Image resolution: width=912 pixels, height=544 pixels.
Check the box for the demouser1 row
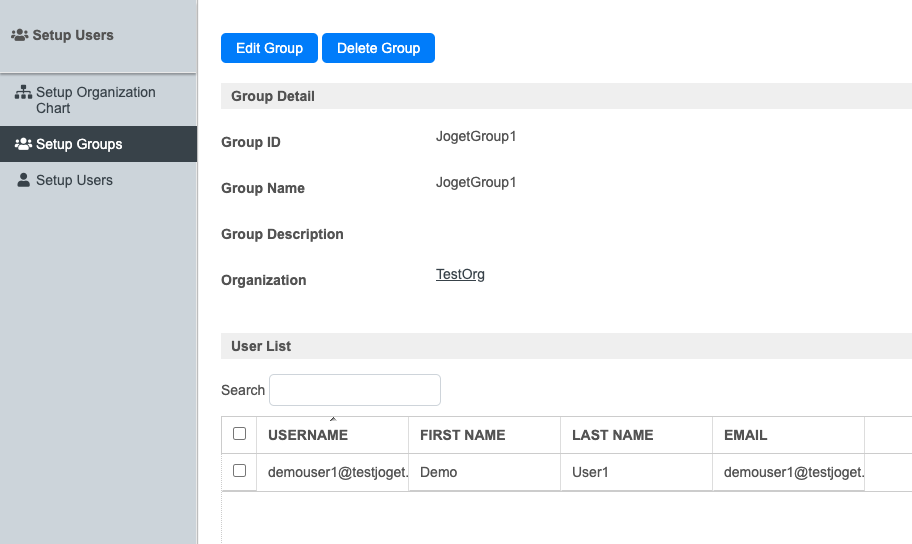tap(239, 471)
